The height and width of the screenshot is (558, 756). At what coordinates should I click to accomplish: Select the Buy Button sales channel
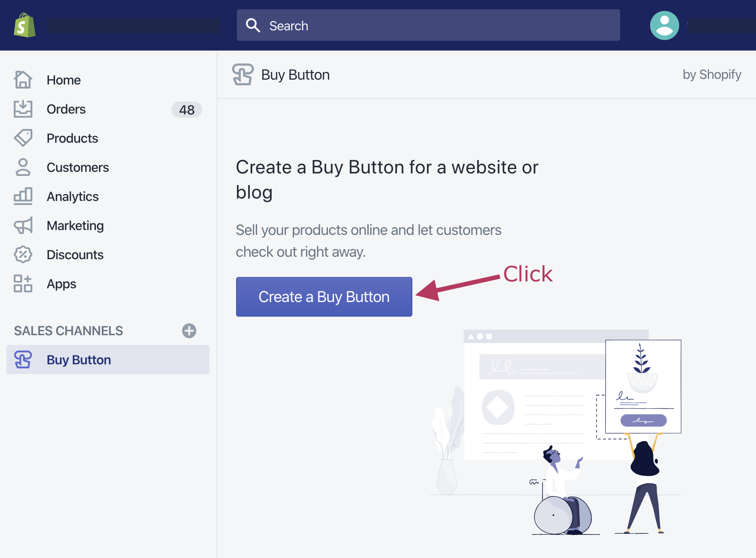pyautogui.click(x=108, y=359)
